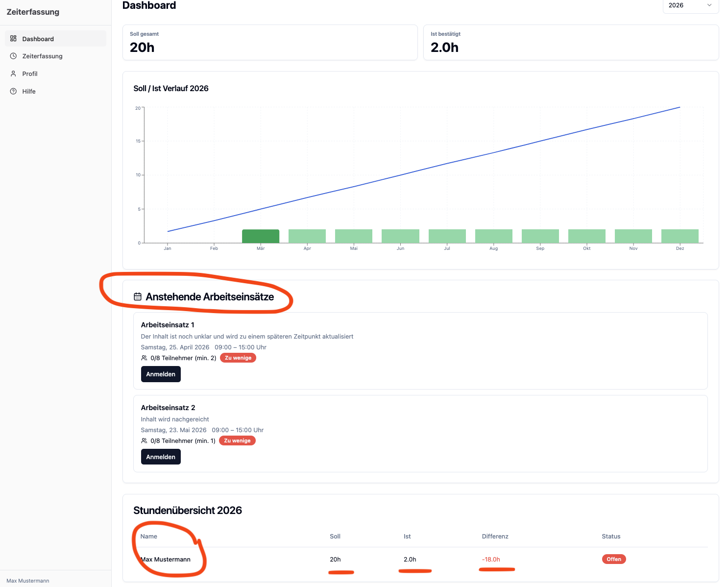This screenshot has width=728, height=587.
Task: Click participants icon in Arbeitseinsatz 1
Action: coord(144,358)
